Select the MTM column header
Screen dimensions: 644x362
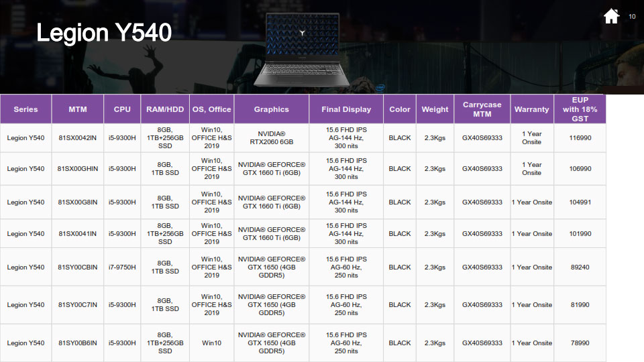point(78,109)
